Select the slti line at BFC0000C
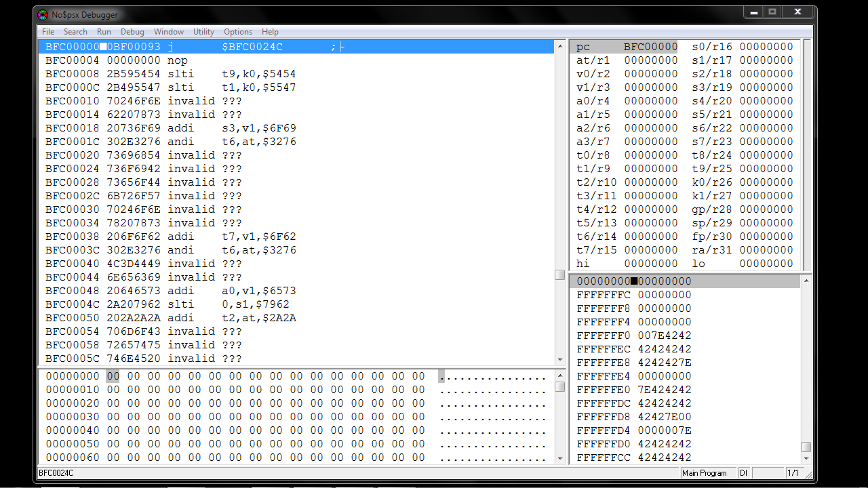This screenshot has height=488, width=868. pyautogui.click(x=296, y=87)
